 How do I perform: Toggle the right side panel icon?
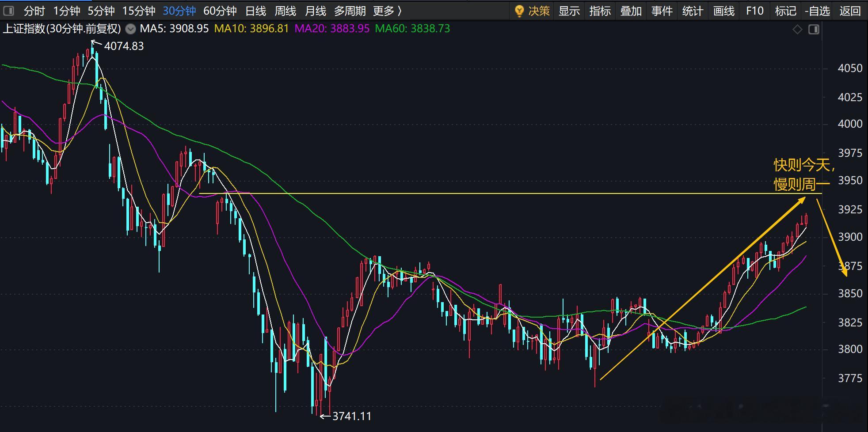[814, 30]
